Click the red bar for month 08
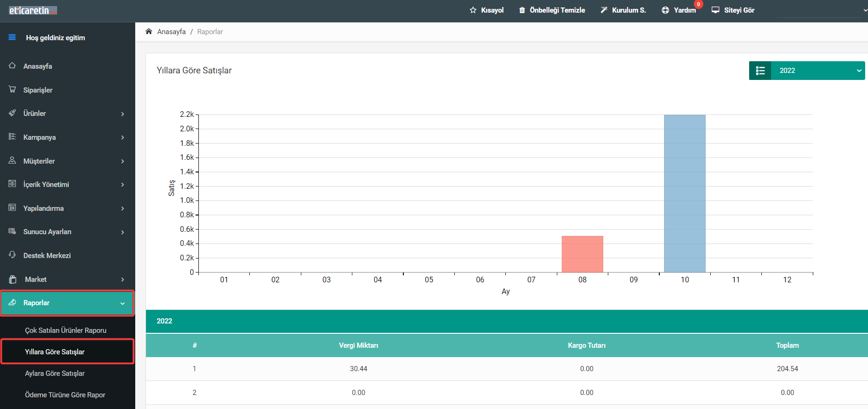Viewport: 868px width, 409px height. (x=583, y=254)
